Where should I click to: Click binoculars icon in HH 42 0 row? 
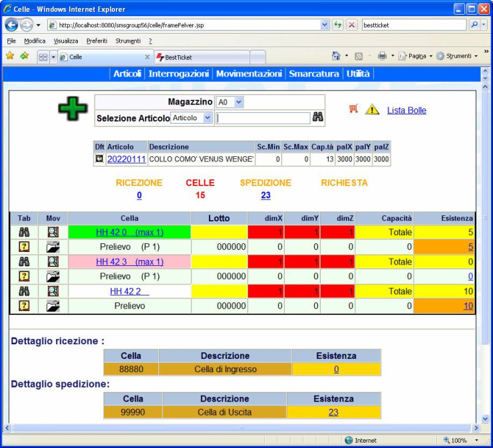click(24, 233)
